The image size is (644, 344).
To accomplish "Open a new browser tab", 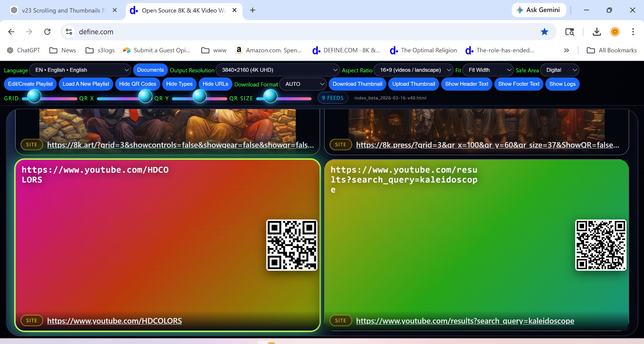I will 253,10.
